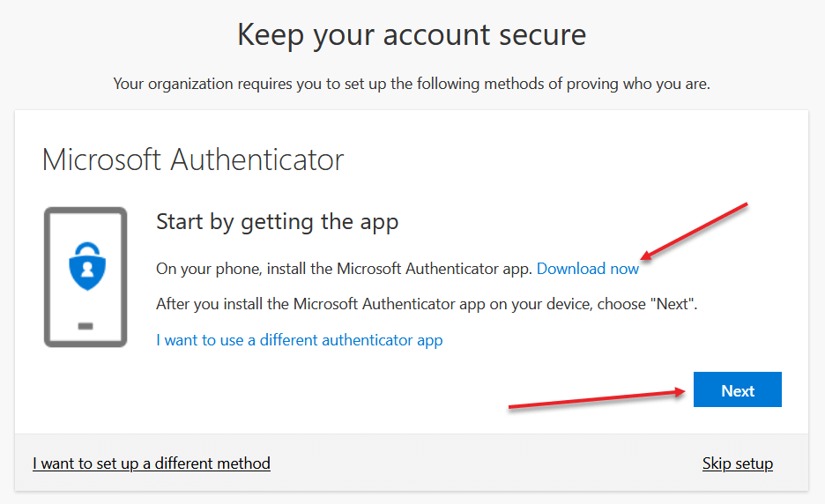Click the "Start by getting the app" heading
Image resolution: width=825 pixels, height=504 pixels.
coord(278,222)
